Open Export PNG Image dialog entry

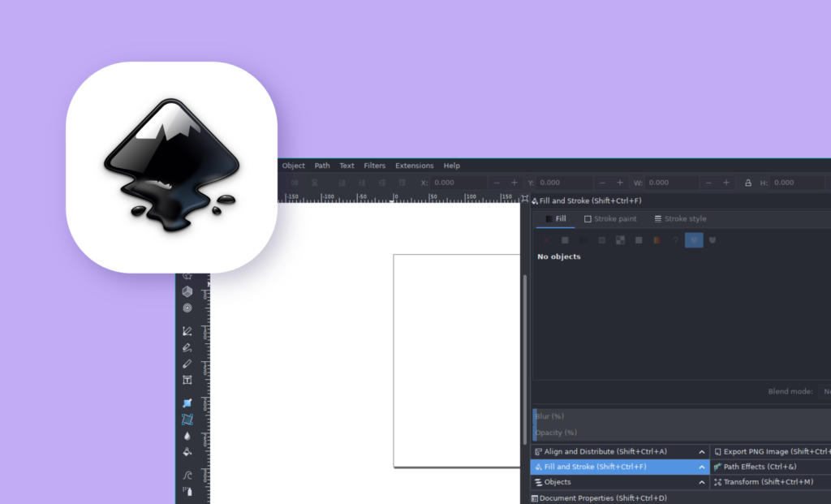tap(773, 452)
